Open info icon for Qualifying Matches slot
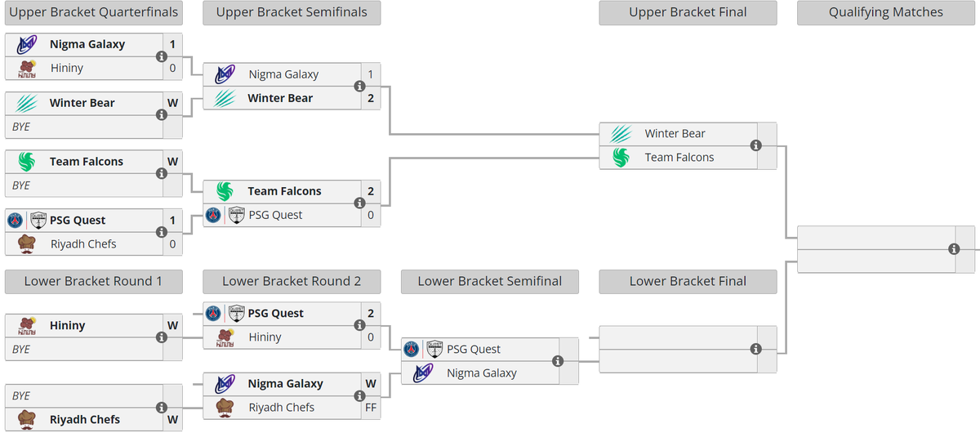The width and height of the screenshot is (980, 433). [954, 249]
